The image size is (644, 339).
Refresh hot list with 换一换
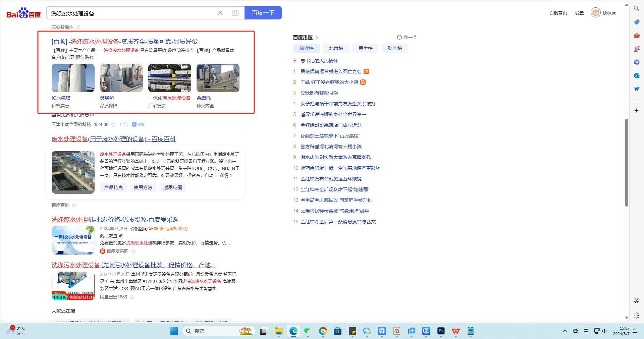click(x=407, y=37)
